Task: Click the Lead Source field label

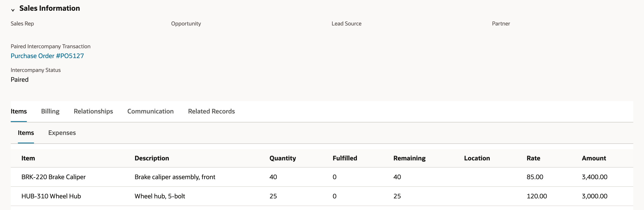Action: click(x=347, y=24)
